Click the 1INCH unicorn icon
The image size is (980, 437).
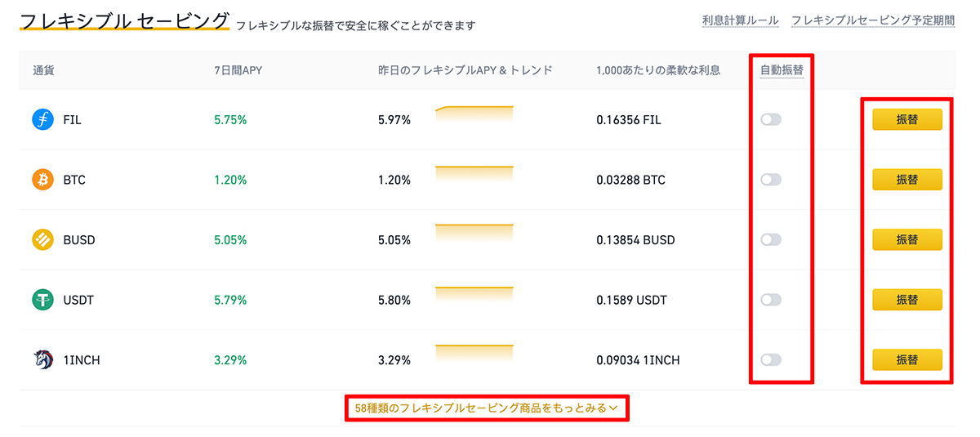[42, 360]
